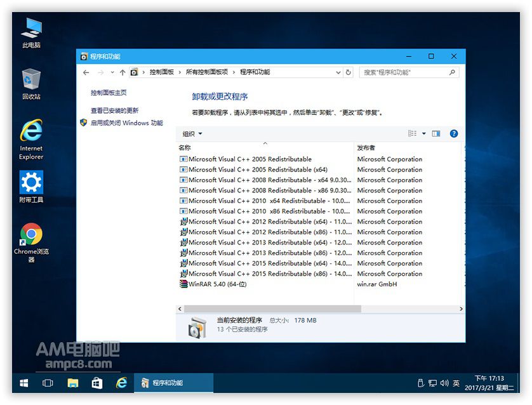The image size is (532, 405).
Task: Select 程序和功能 in the breadcrumb
Action: pyautogui.click(x=255, y=72)
